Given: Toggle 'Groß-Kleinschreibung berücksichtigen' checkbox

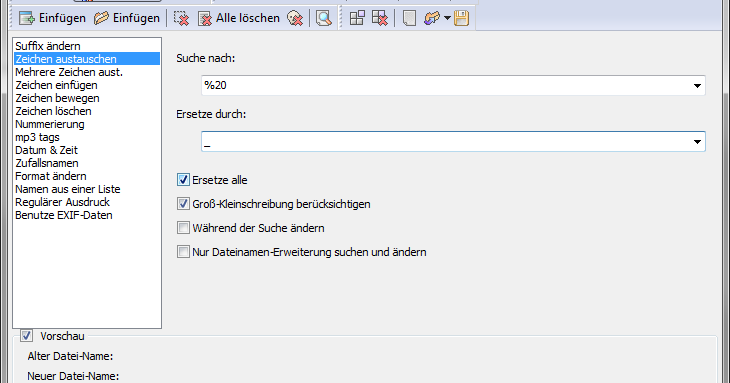Looking at the screenshot, I should 183,204.
